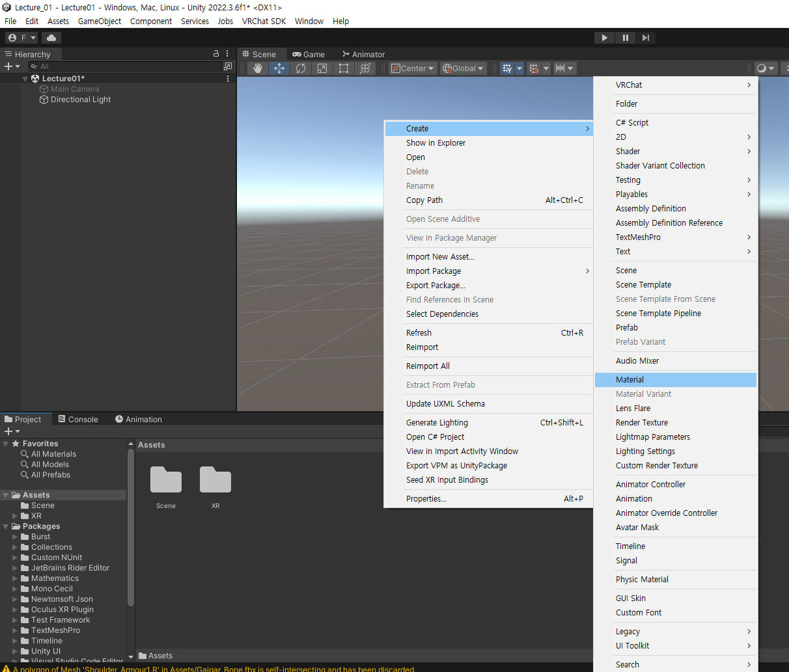Viewport: 789px width, 672px height.
Task: Choose Reimport All
Action: (488, 366)
